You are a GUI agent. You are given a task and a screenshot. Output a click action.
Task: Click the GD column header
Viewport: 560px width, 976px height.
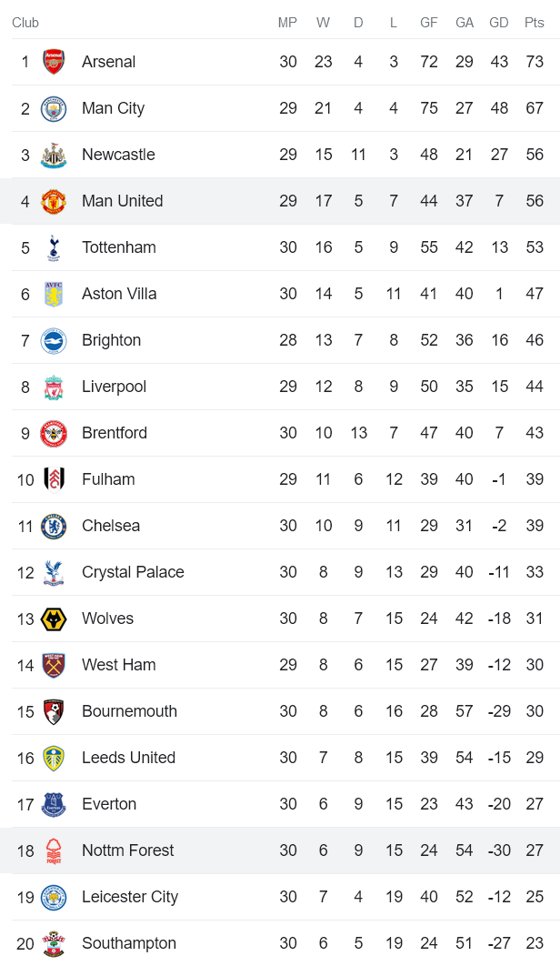click(499, 23)
